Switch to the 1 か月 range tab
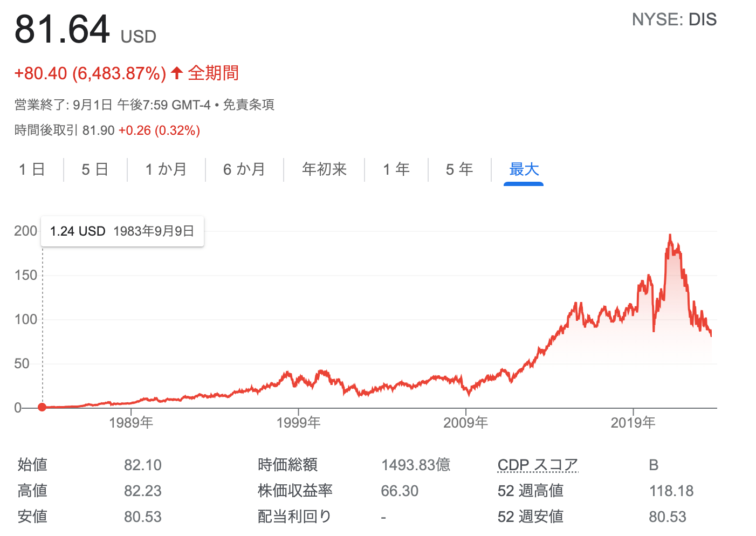 tap(166, 169)
